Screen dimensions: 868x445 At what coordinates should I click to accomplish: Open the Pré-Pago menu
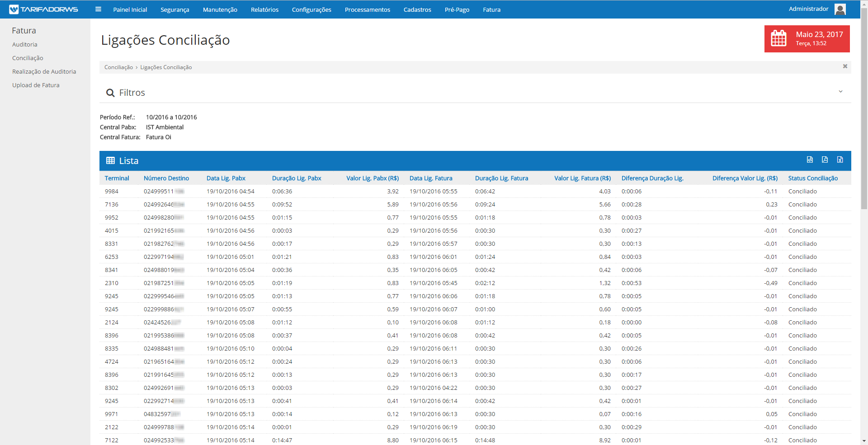pyautogui.click(x=457, y=9)
